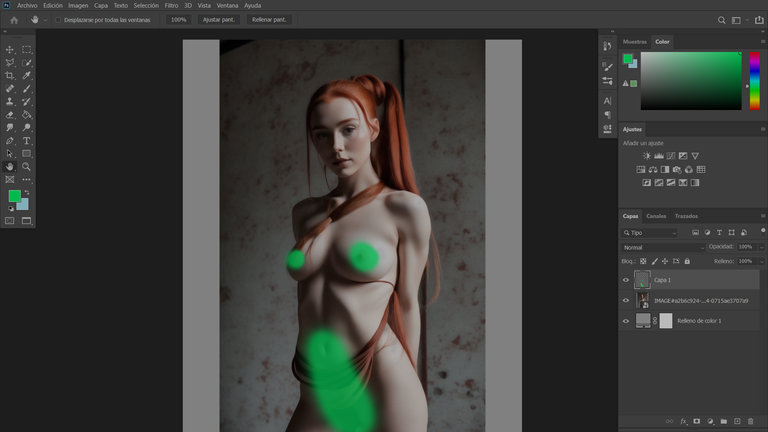Toggle lock position icon
The image size is (768, 432).
tap(665, 262)
